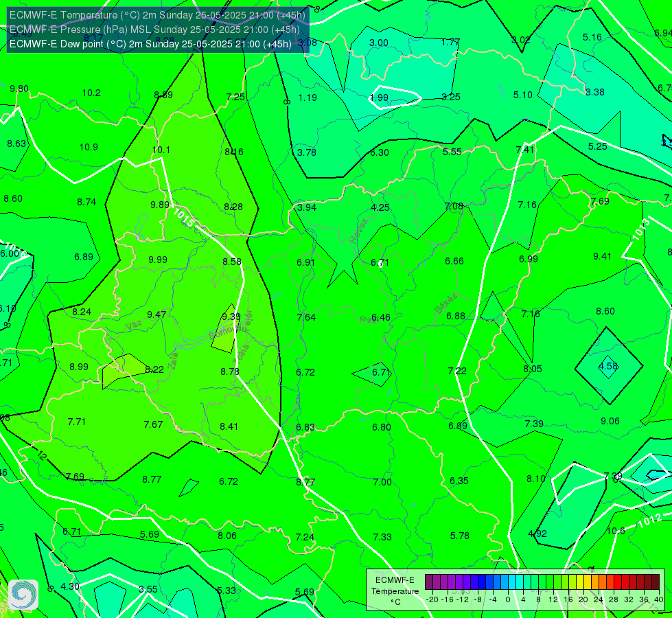
Task: Click the grid value '3.55'
Action: coord(148,589)
